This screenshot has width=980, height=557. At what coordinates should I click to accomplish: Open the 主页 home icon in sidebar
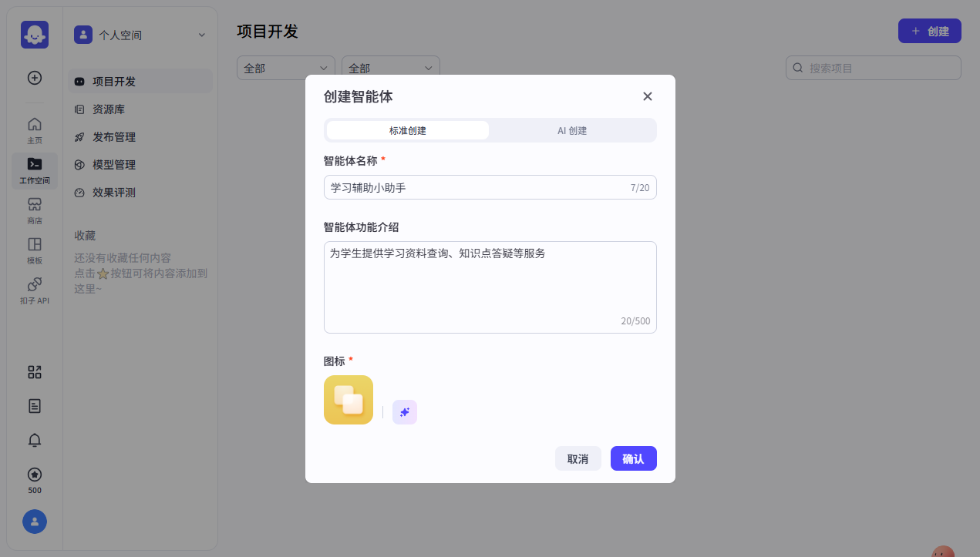tap(34, 129)
